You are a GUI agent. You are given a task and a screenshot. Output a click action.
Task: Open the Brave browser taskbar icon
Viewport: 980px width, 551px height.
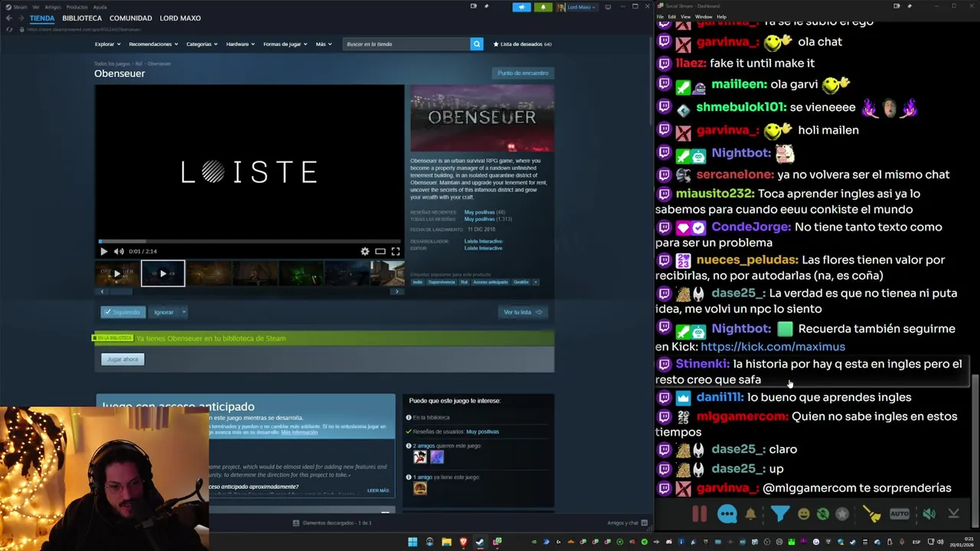coord(463,542)
